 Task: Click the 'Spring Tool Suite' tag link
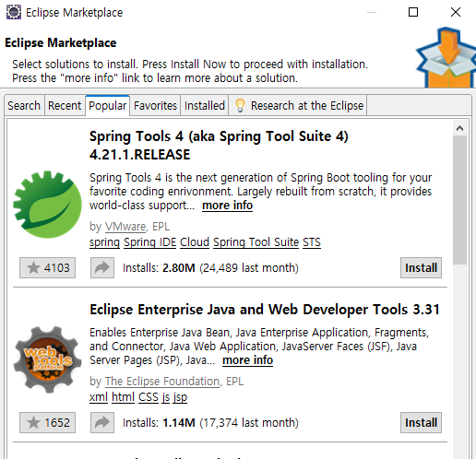256,242
